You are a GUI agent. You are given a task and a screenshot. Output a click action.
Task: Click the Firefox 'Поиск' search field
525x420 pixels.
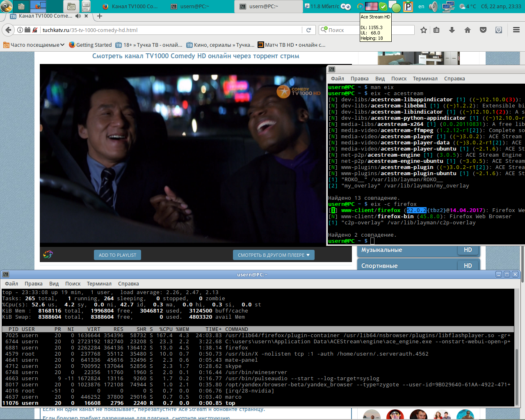pyautogui.click(x=367, y=30)
